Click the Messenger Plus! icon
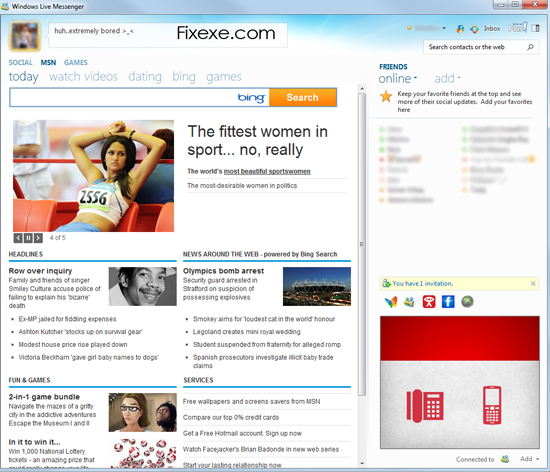 [x=518, y=28]
